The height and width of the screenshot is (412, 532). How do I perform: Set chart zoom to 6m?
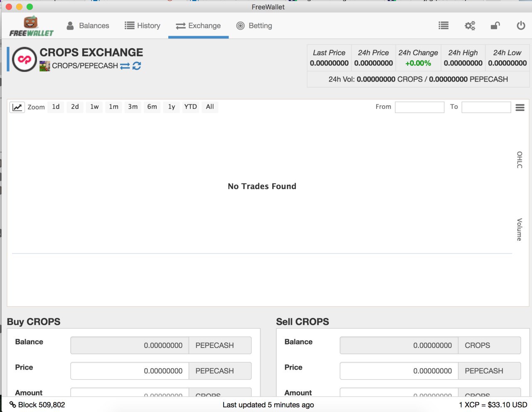152,107
